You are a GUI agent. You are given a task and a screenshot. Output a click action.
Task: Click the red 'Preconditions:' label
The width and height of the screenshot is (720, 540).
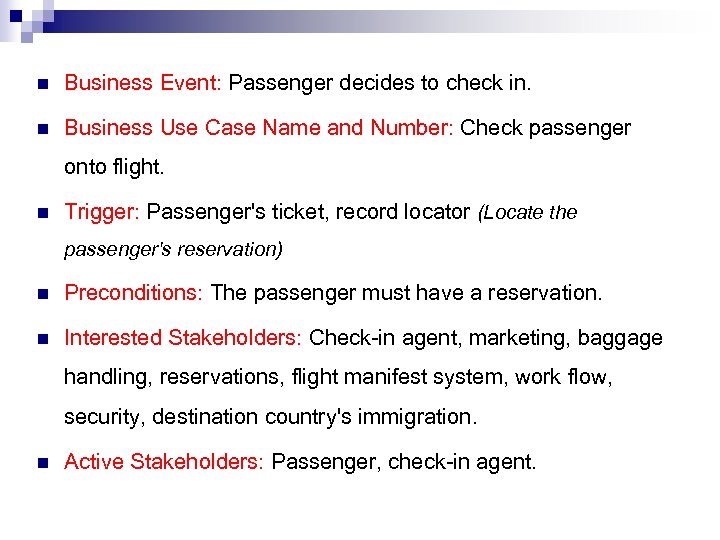pyautogui.click(x=134, y=293)
